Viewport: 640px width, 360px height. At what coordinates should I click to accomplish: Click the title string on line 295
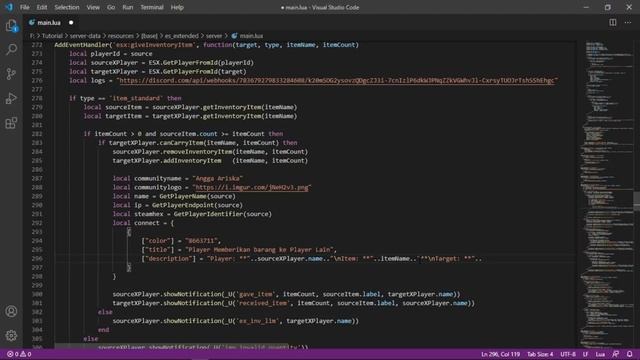(x=259, y=250)
